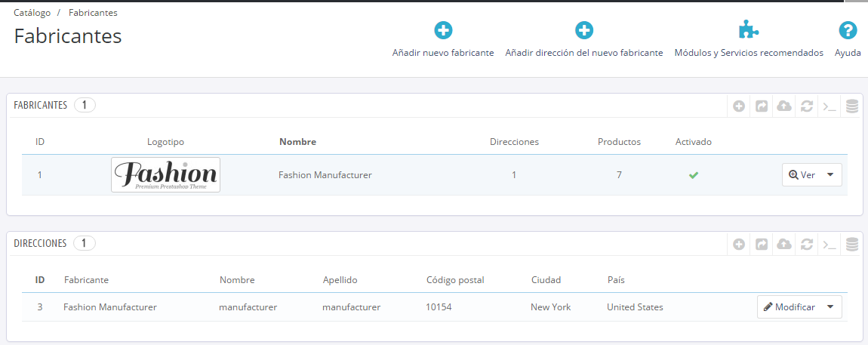Show SQL query for Fabricantes panel

830,106
